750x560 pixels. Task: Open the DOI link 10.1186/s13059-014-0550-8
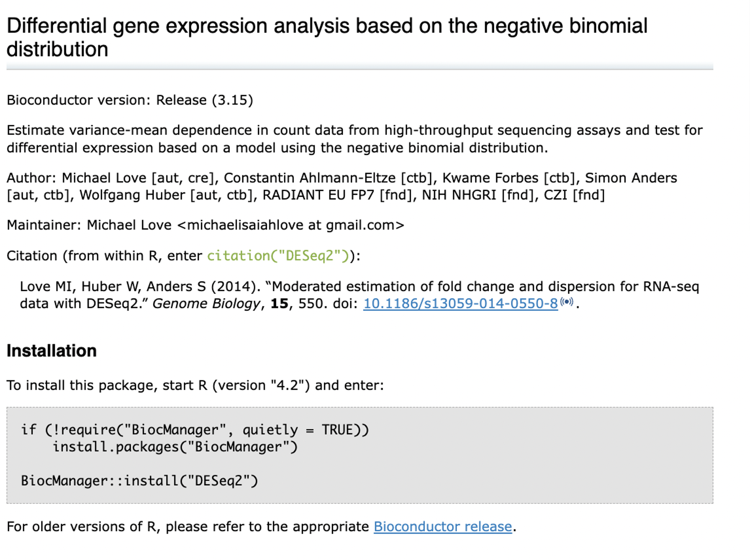tap(460, 304)
